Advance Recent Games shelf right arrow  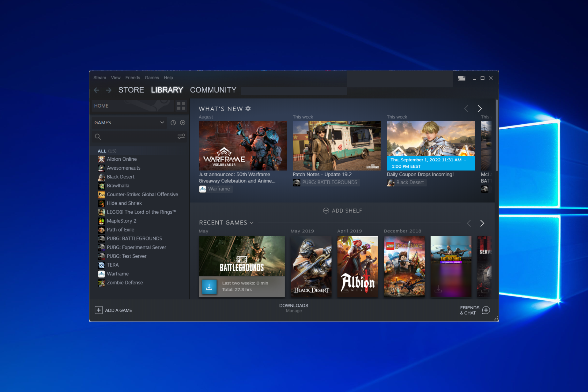tap(482, 223)
